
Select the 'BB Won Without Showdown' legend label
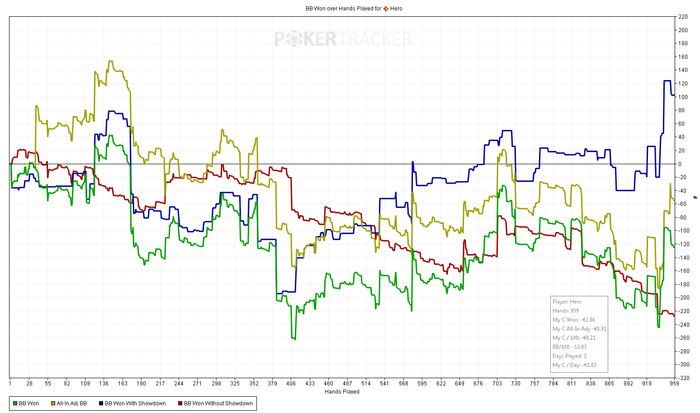pyautogui.click(x=218, y=403)
